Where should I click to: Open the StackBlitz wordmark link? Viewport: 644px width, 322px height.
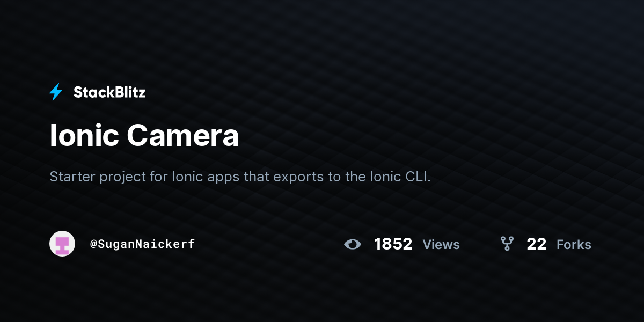[x=109, y=92]
